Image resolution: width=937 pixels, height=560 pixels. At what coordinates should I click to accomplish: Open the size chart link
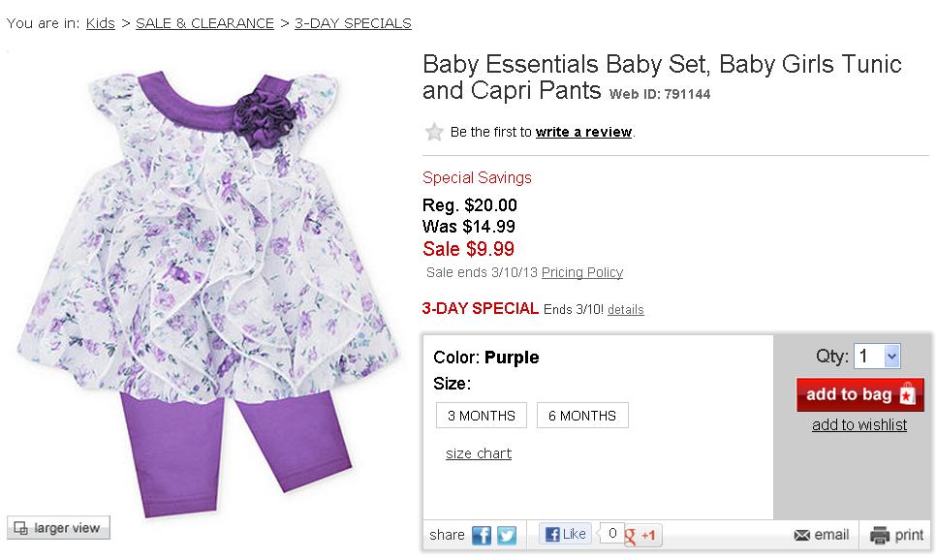479,453
